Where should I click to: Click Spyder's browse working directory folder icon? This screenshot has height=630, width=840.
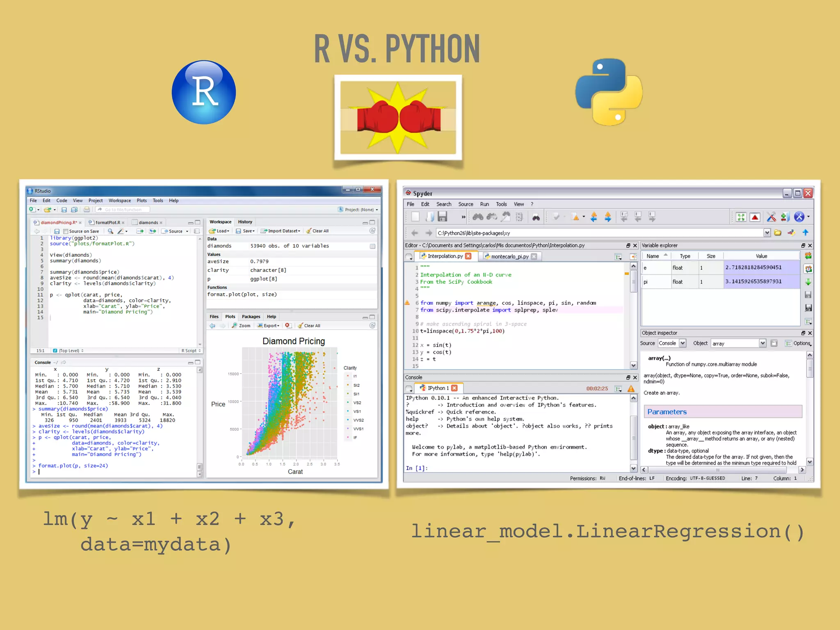click(778, 233)
